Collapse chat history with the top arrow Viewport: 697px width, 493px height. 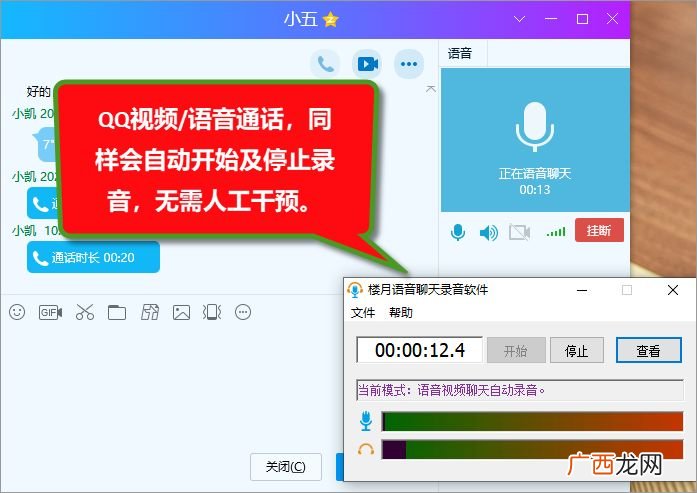[x=431, y=89]
